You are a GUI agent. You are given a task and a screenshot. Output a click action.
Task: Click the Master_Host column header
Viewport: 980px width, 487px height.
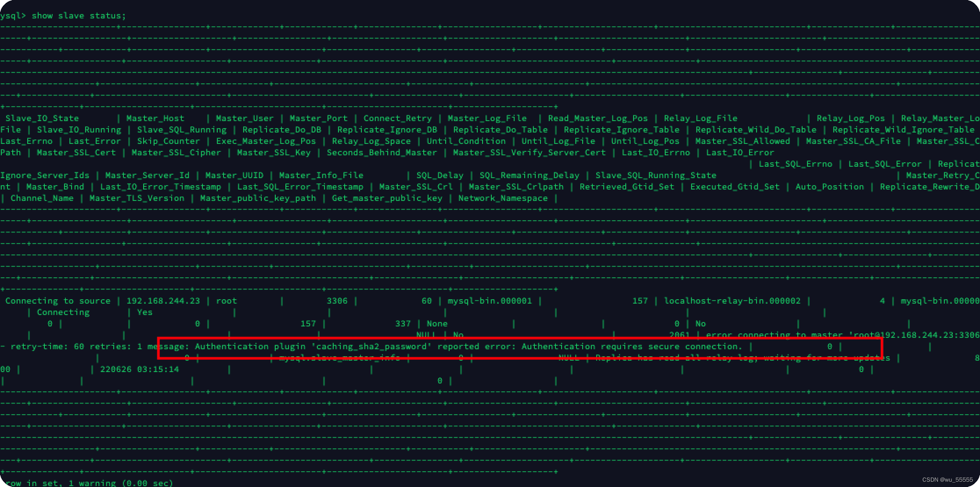pos(155,118)
